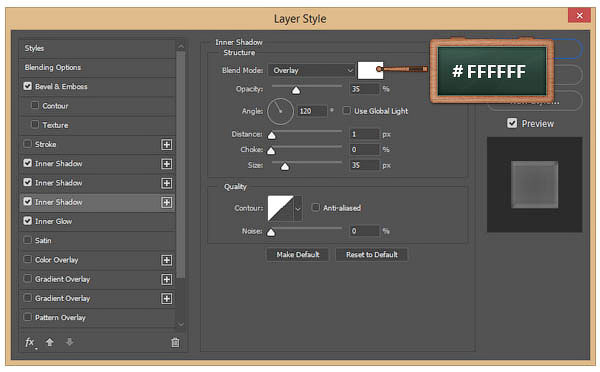Disable the Inner Glow checkbox
Screen dimensions: 600x372
(x=28, y=220)
